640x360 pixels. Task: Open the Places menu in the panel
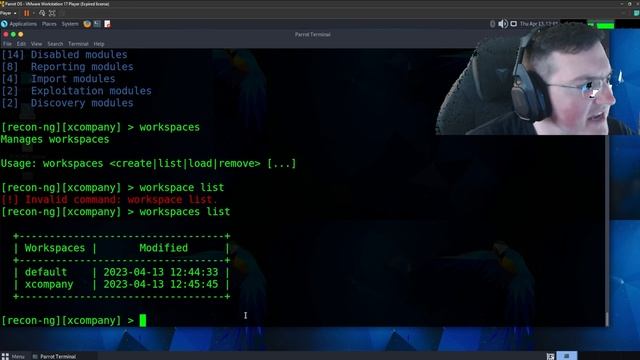(x=49, y=24)
